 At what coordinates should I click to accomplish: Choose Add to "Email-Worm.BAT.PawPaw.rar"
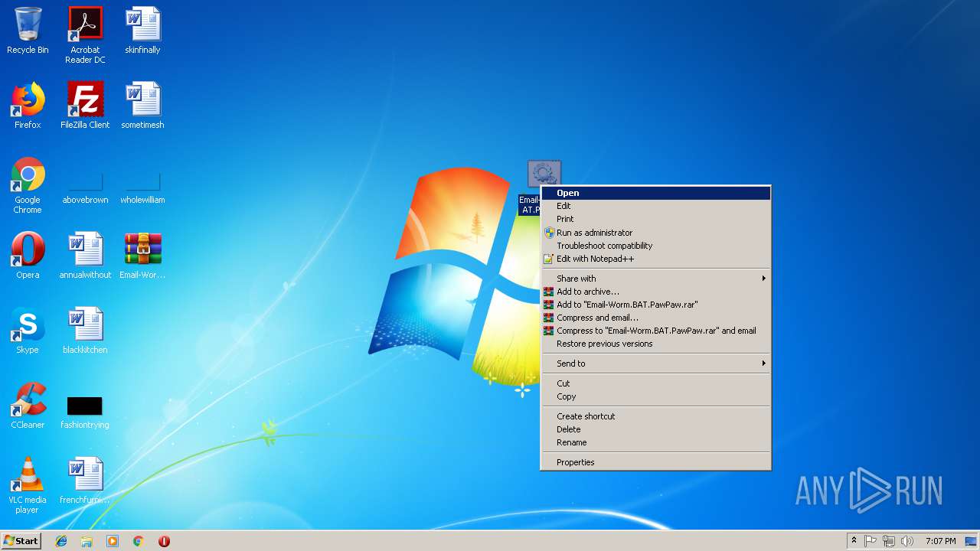tap(656, 305)
